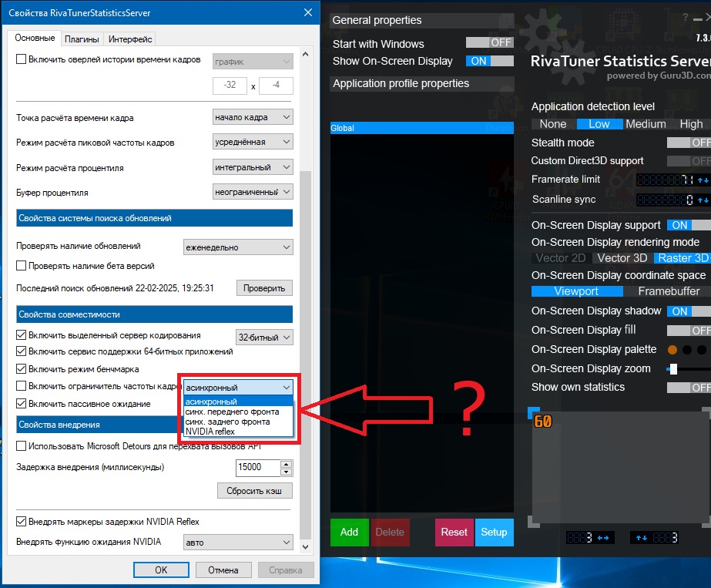
Task: Open the интегральный percentile mode dropdown
Action: [253, 167]
